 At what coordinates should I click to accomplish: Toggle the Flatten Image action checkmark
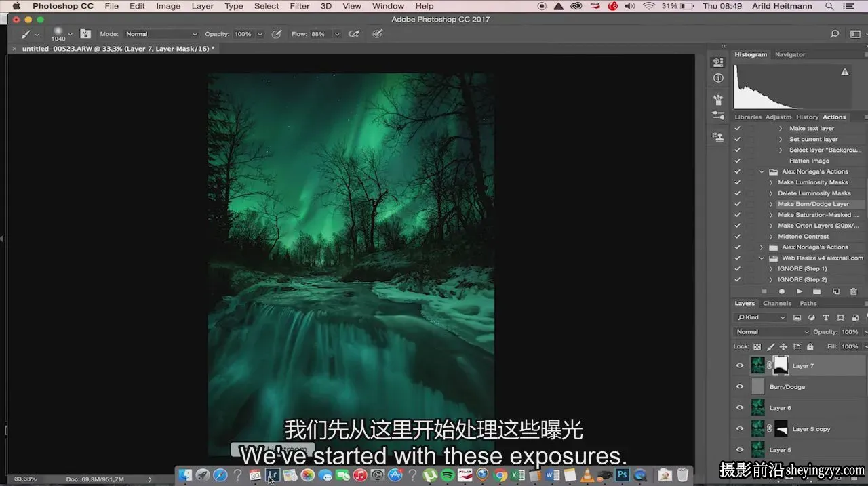pyautogui.click(x=737, y=161)
